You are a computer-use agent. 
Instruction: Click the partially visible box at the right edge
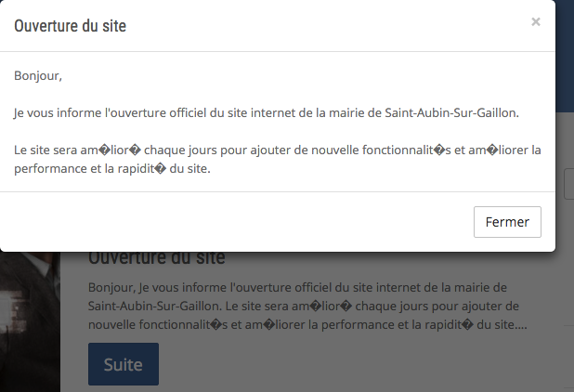(569, 185)
